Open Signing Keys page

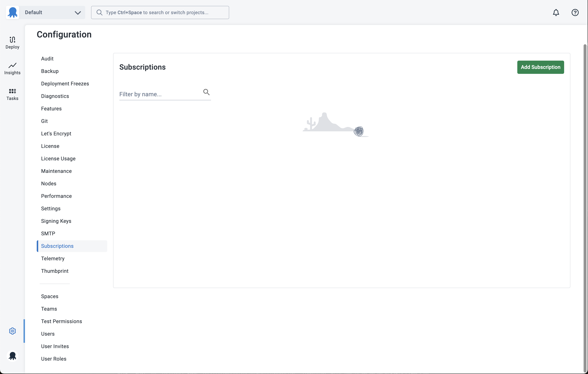coord(56,221)
